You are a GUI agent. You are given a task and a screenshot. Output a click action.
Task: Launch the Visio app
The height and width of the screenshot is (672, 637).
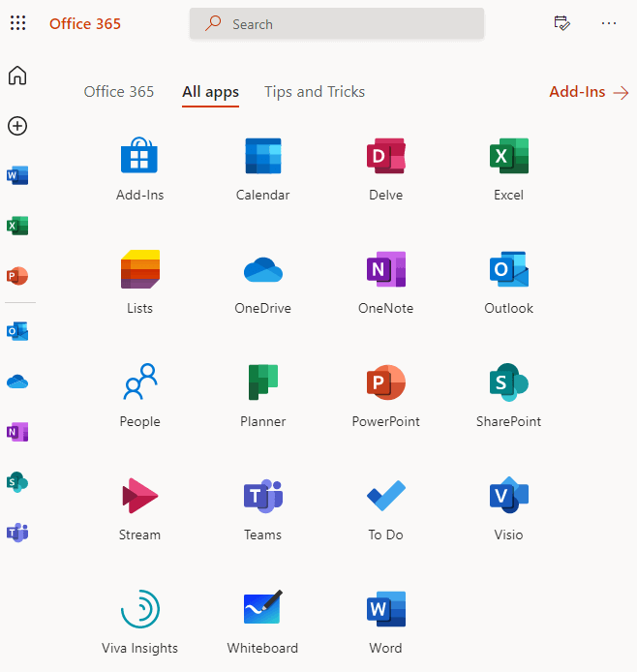[x=508, y=497]
